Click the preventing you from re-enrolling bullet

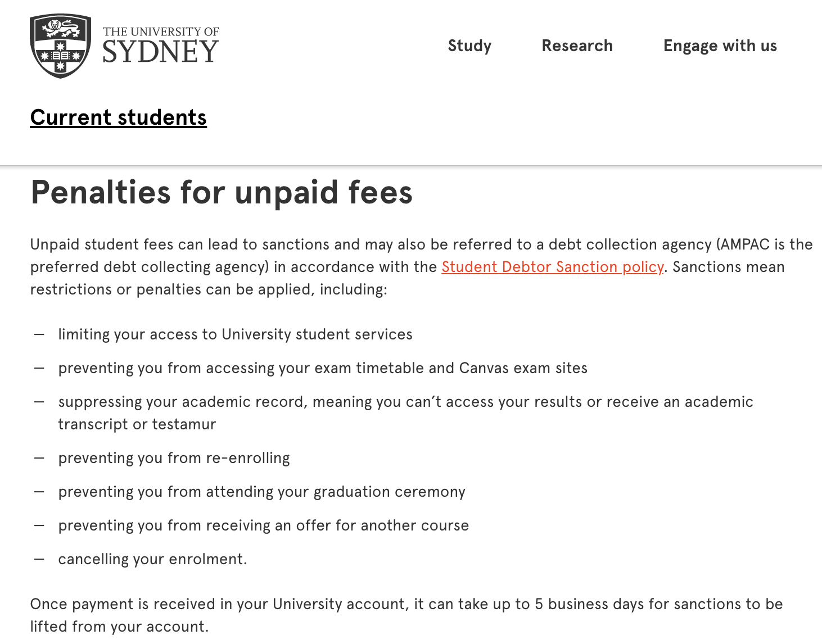click(174, 458)
